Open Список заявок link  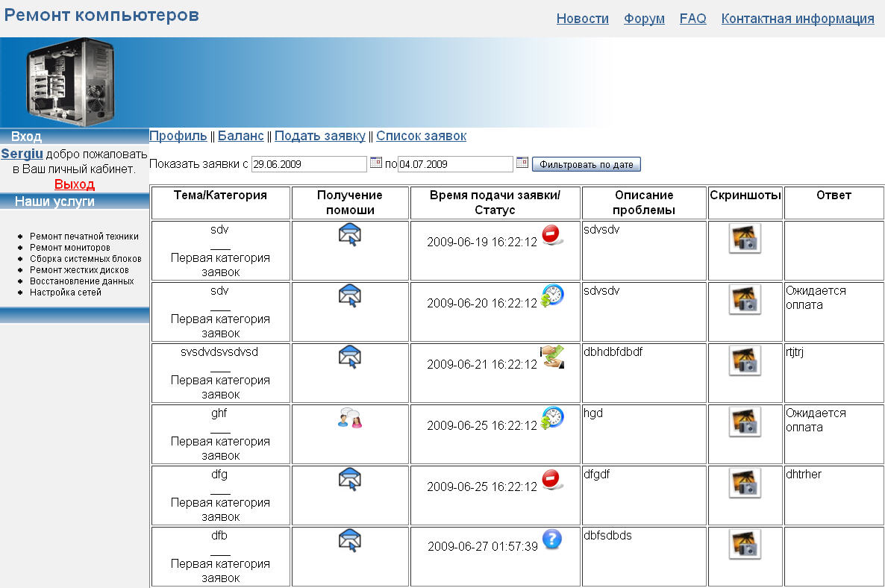[421, 136]
